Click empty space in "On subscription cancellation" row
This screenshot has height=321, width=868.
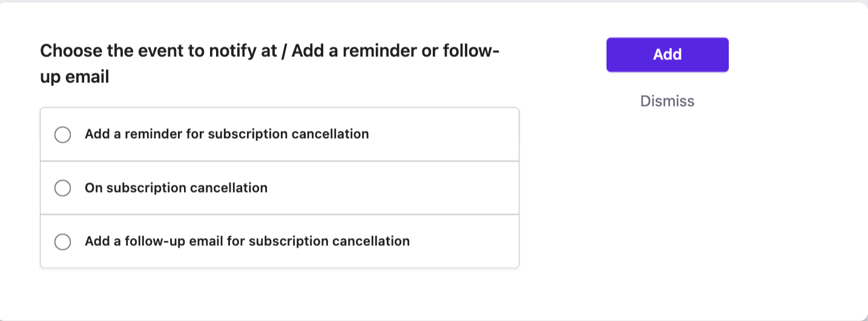point(393,188)
